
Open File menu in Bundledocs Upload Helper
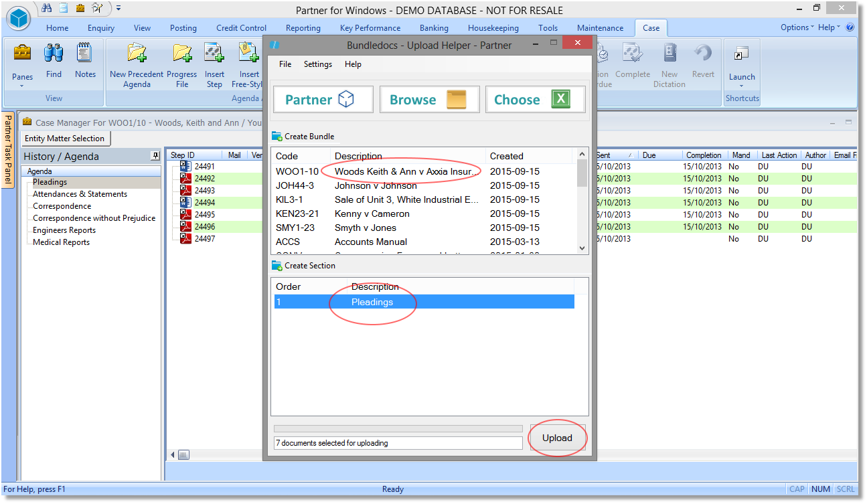285,64
